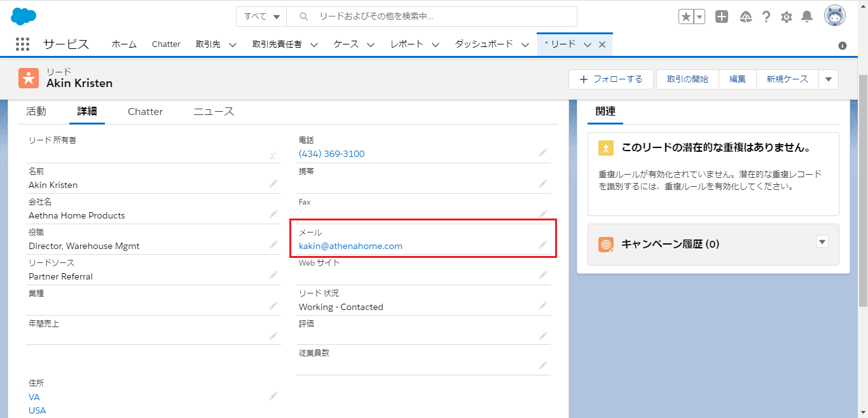Click the info icon below avatar
This screenshot has height=418, width=868.
coord(843,46)
